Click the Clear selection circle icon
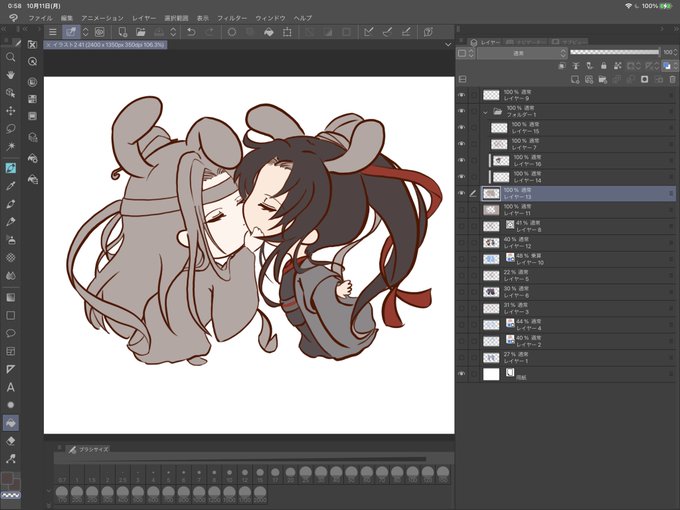Viewport: 680px width, 510px height. point(232,32)
